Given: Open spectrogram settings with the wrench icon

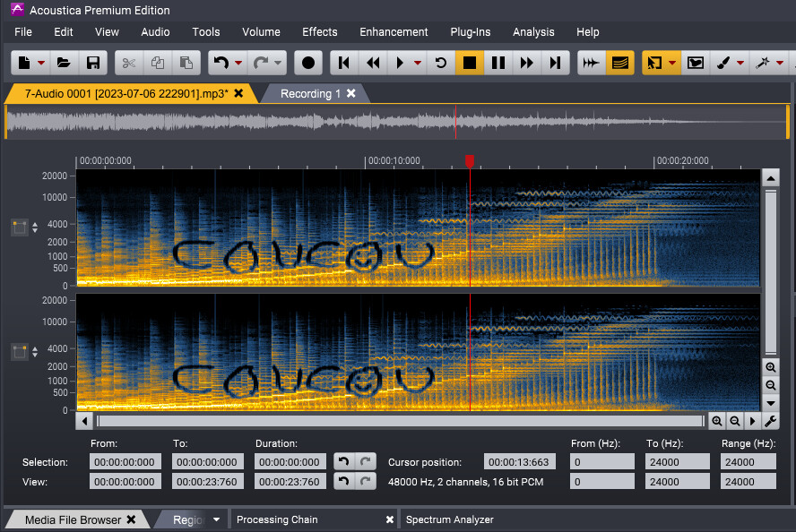Looking at the screenshot, I should pos(770,421).
